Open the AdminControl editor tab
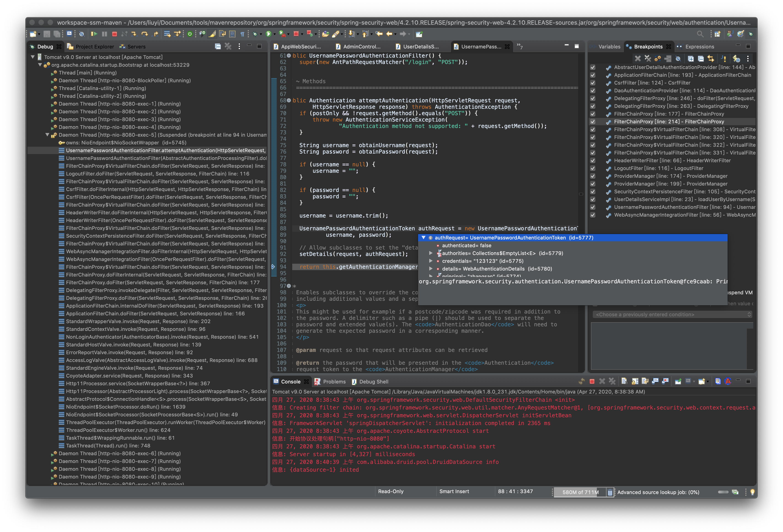Image resolution: width=783 pixels, height=532 pixels. tap(362, 46)
